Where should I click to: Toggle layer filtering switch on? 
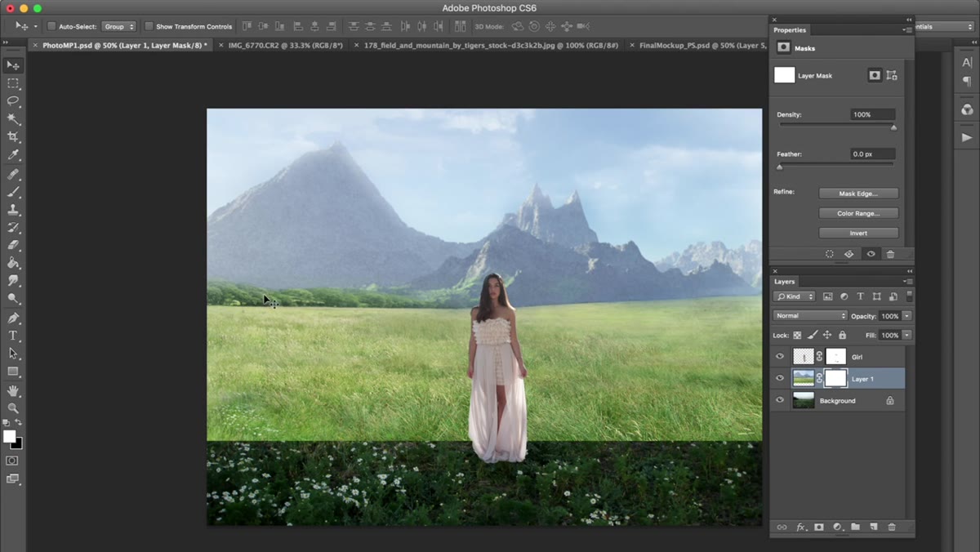910,296
